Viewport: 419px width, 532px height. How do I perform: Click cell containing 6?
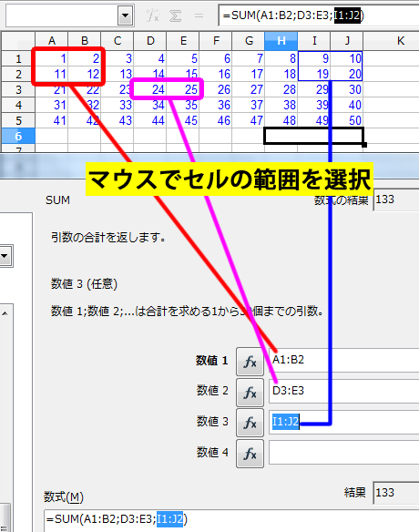[216, 58]
